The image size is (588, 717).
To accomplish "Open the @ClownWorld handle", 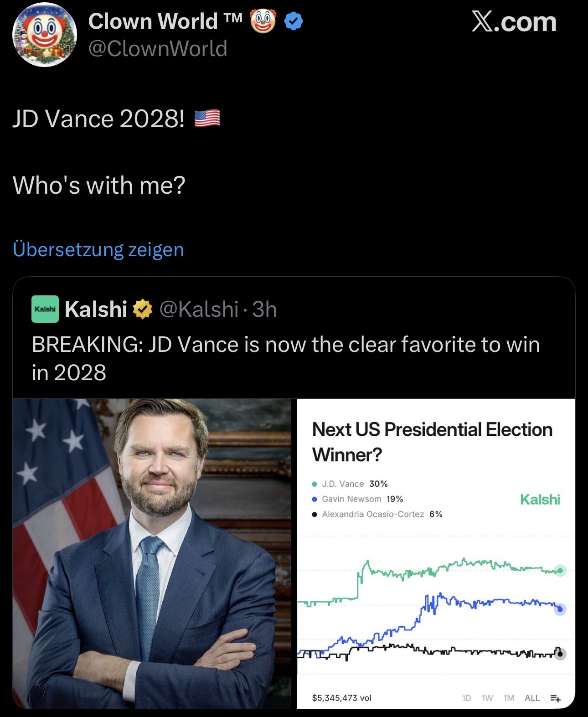I will [158, 48].
